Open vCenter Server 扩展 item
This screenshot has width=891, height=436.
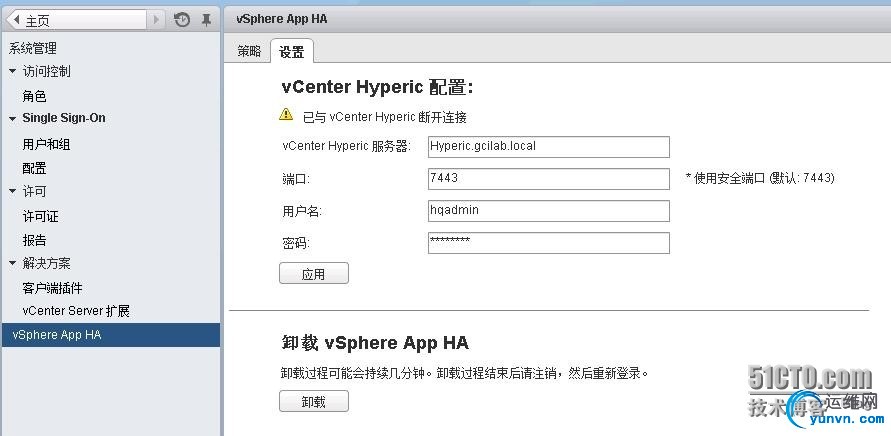point(76,311)
